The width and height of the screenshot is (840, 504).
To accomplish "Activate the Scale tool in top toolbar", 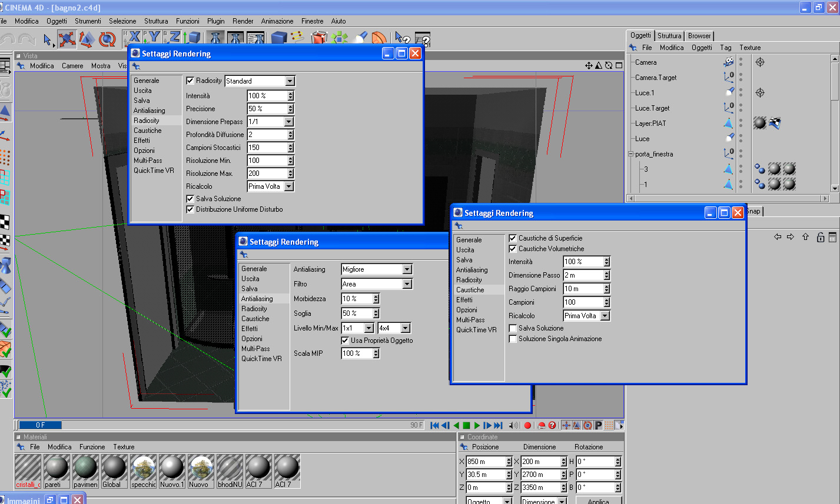I will tap(87, 39).
